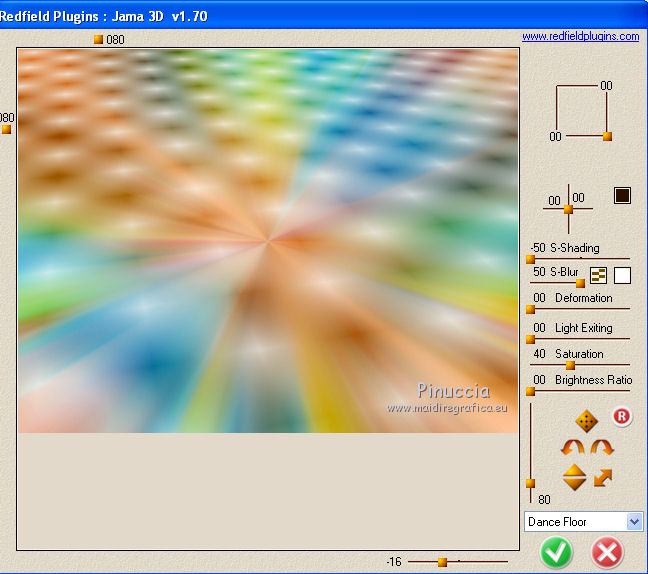This screenshot has width=648, height=574.
Task: Cancel with the red X button
Action: click(607, 553)
